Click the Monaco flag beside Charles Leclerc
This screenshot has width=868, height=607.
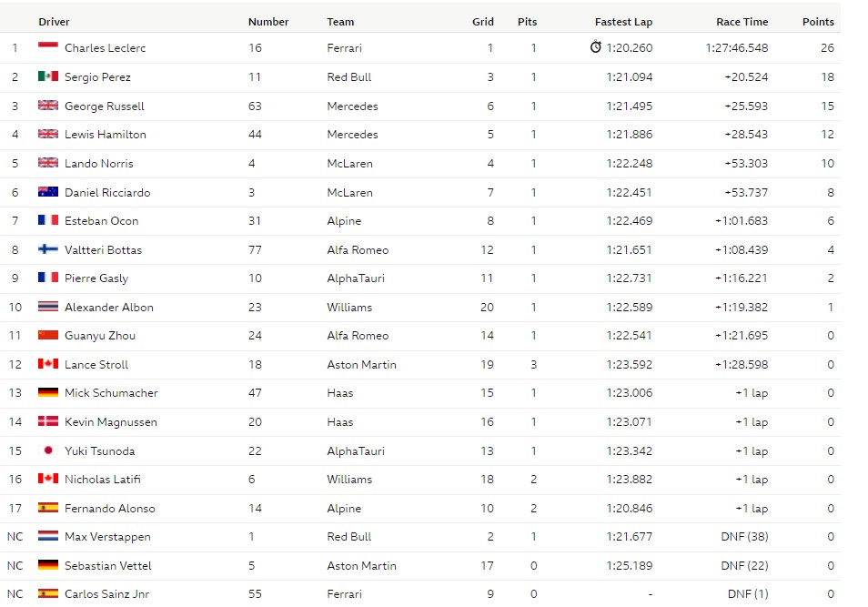tap(48, 47)
